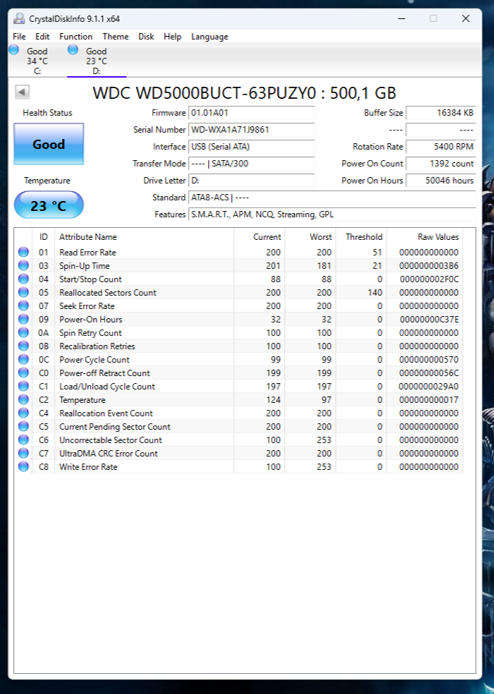Viewport: 494px width, 694px height.
Task: Open the Theme menu
Action: pyautogui.click(x=116, y=37)
